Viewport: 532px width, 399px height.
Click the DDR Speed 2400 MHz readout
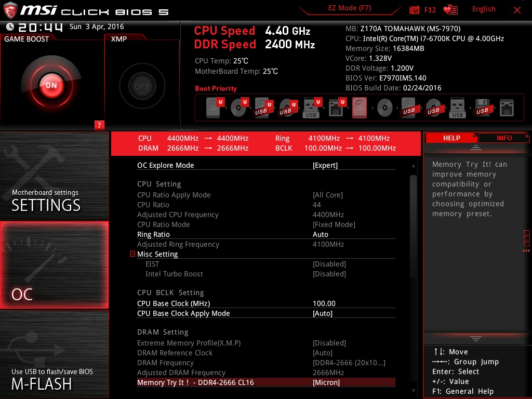click(255, 45)
